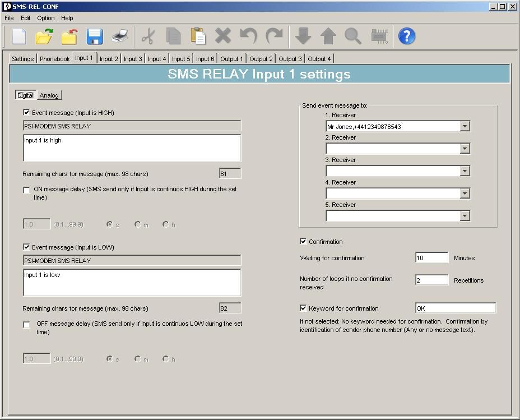Click the 'Input 1 is low' message box
This screenshot has width=520, height=420.
coord(132,282)
